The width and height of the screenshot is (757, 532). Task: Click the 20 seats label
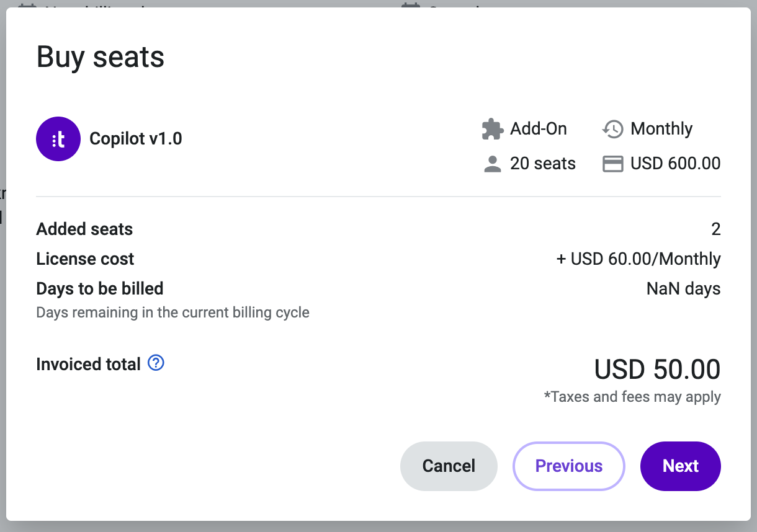[x=543, y=164]
